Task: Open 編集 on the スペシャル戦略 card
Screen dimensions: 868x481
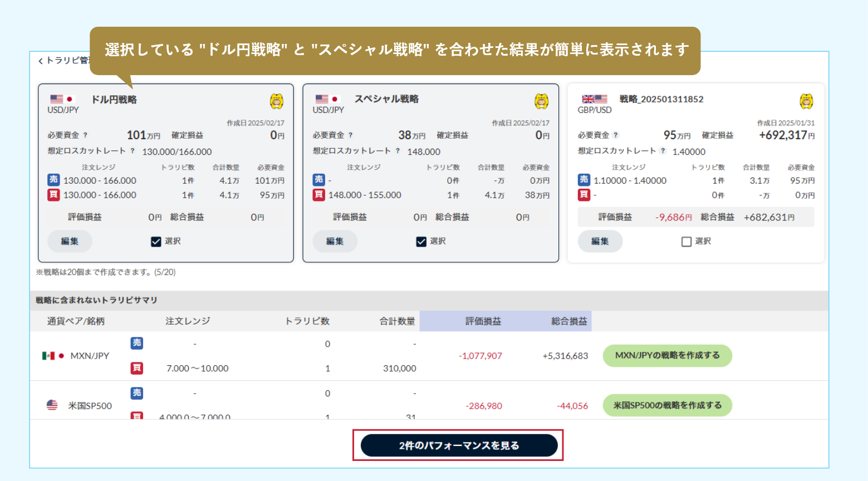Action: pos(335,242)
